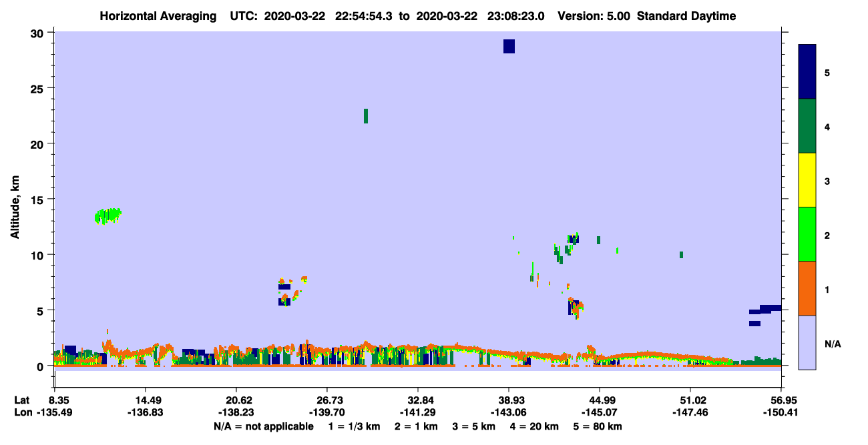
Task: Click the dark blue feature near 29 km altitude
Action: coord(509,46)
